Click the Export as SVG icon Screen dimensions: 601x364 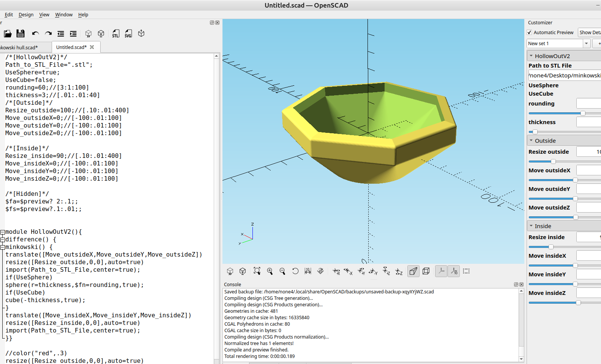click(128, 34)
